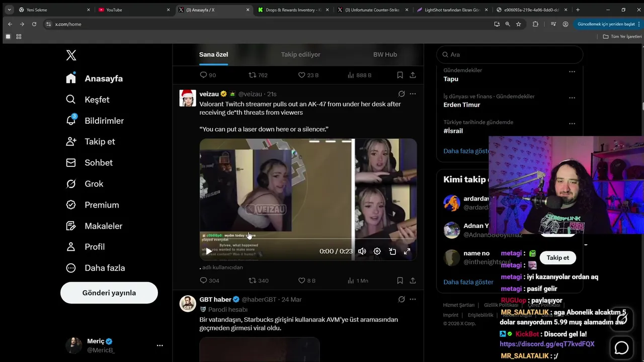
Task: Click the Ara search field
Action: coord(510,54)
